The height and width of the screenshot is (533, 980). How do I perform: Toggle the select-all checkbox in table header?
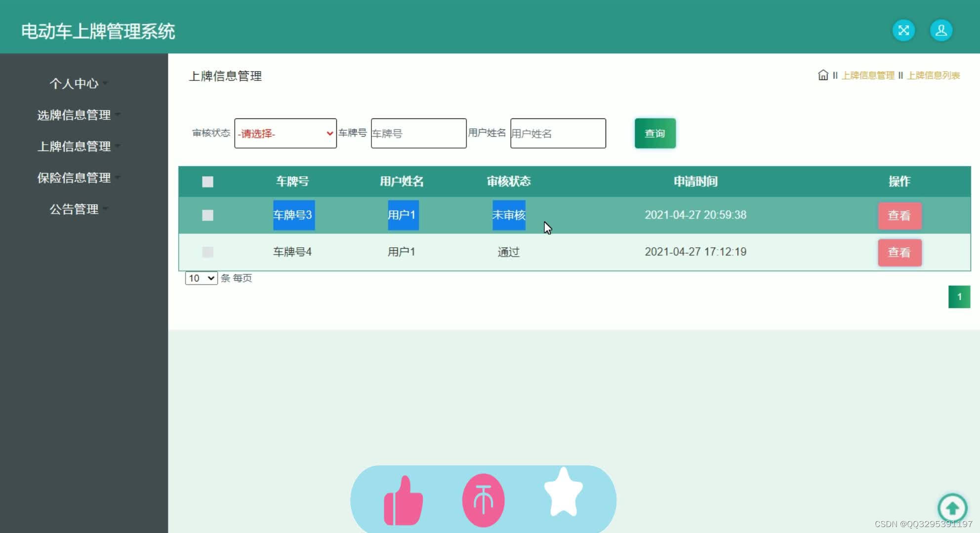[x=207, y=182]
